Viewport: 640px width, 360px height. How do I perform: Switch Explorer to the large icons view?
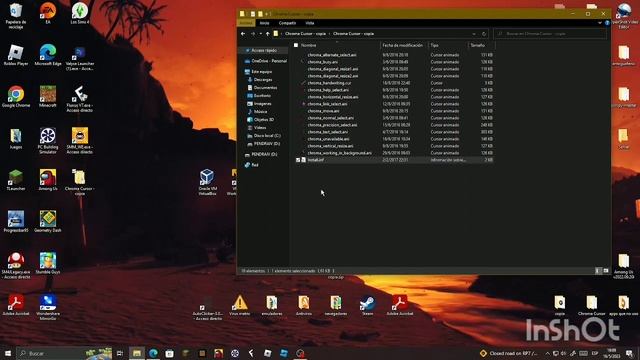click(x=606, y=271)
